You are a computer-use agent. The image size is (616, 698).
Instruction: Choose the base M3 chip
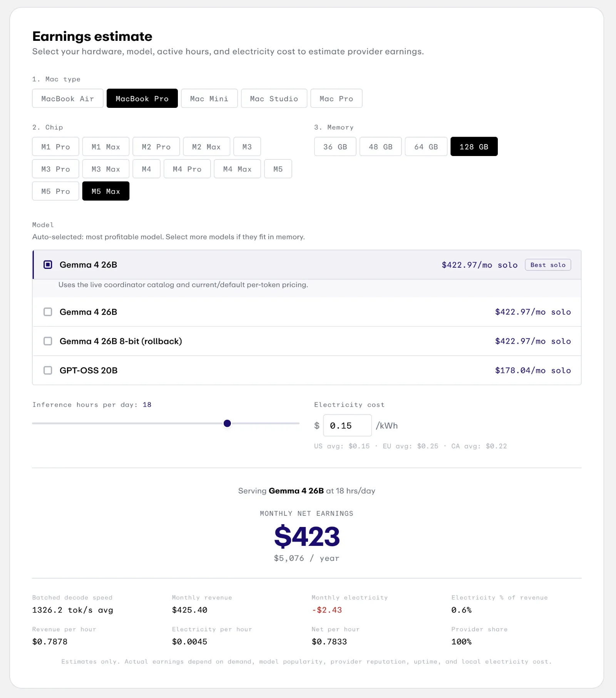247,147
